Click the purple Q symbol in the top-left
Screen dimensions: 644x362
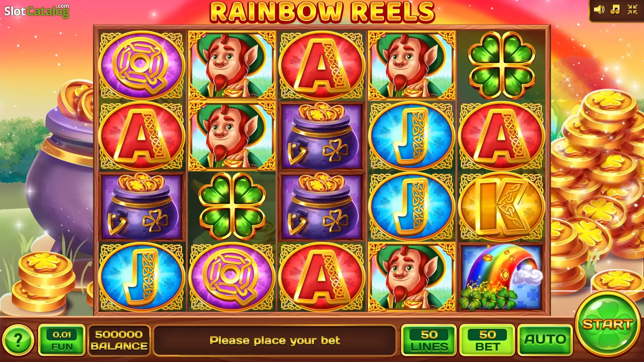[142, 65]
